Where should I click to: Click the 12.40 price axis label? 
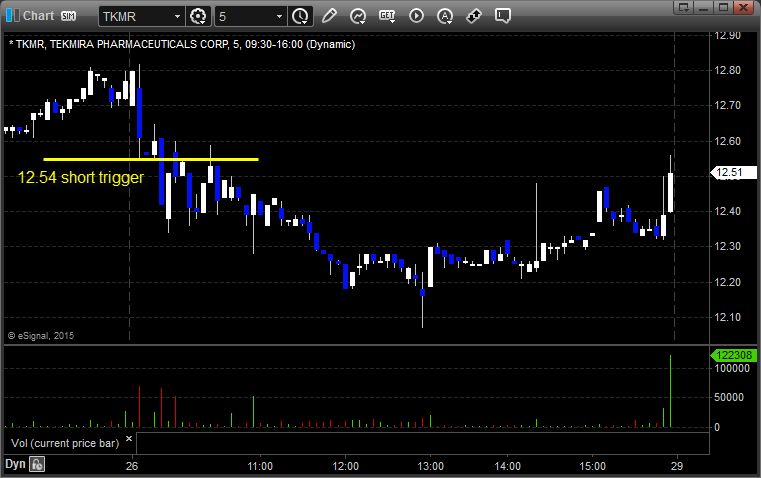(728, 211)
